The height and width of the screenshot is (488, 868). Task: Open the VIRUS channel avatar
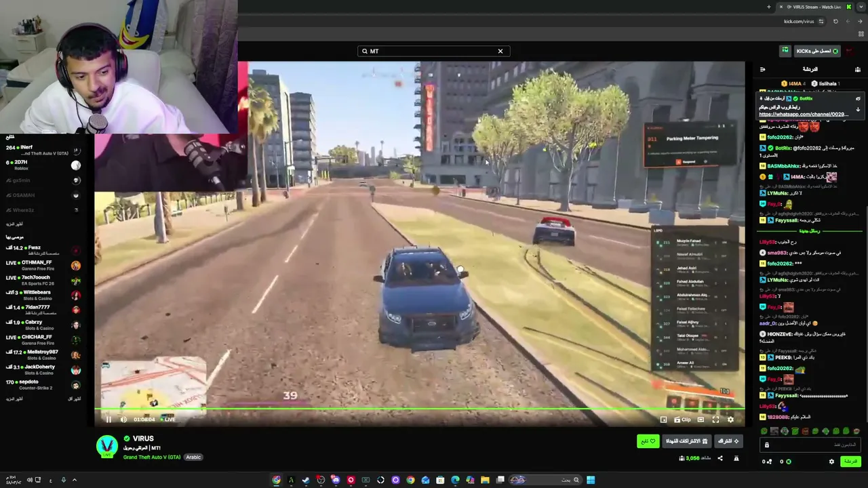coord(107,446)
